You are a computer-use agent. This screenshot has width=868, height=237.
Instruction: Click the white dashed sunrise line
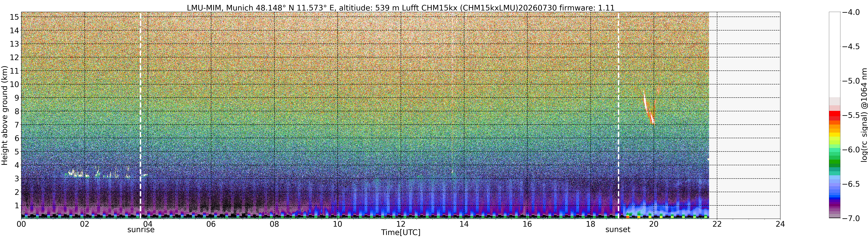tap(140, 115)
